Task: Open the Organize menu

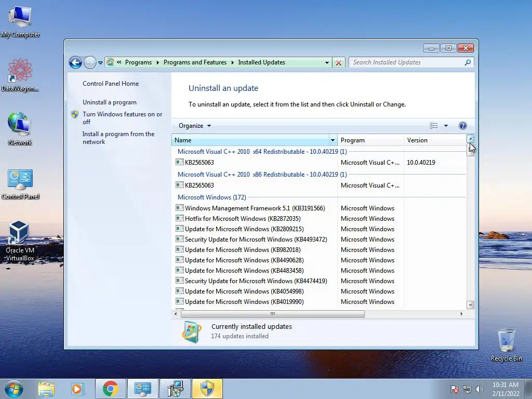Action: pyautogui.click(x=195, y=126)
